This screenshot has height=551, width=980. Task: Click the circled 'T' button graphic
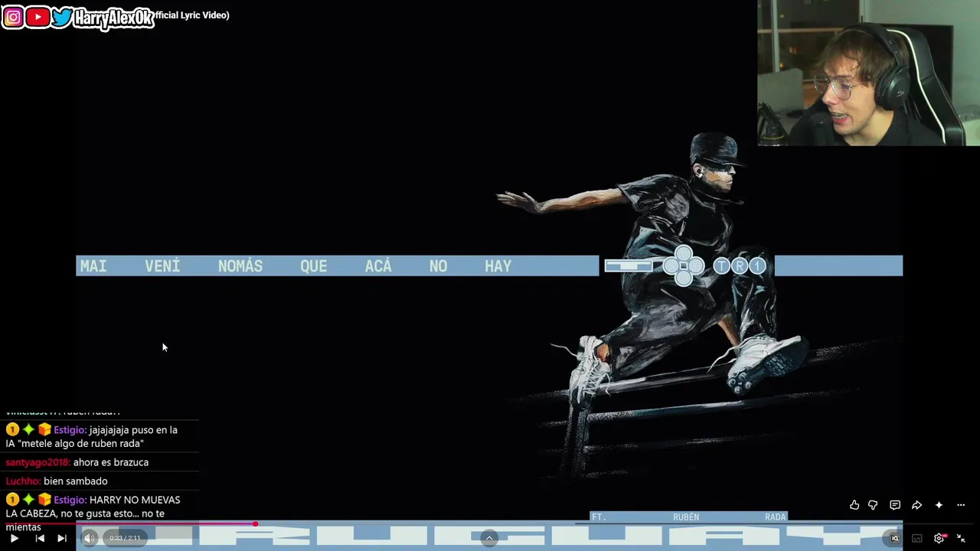click(x=722, y=266)
